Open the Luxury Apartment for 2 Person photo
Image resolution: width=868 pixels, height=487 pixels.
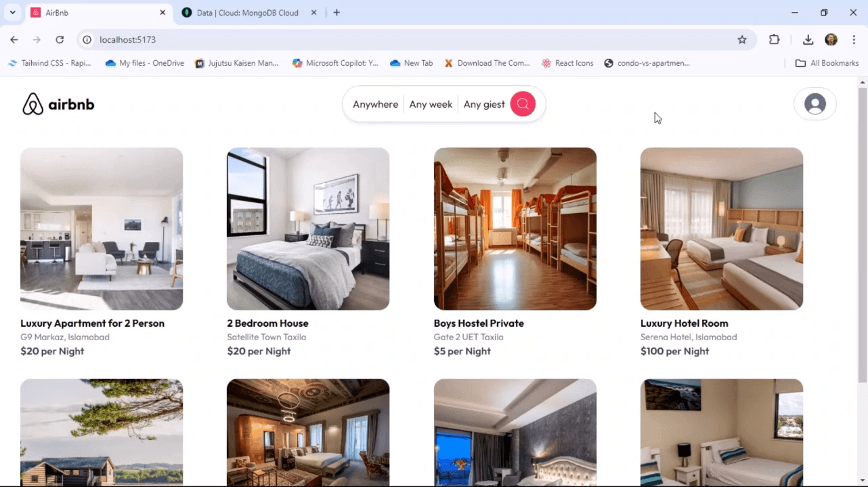pyautogui.click(x=102, y=229)
